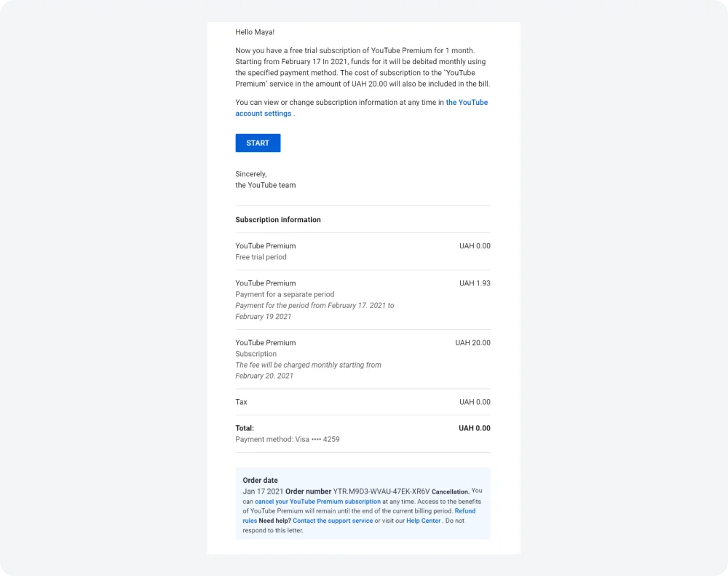Click the YouTube team signature text
The height and width of the screenshot is (576, 728).
265,185
